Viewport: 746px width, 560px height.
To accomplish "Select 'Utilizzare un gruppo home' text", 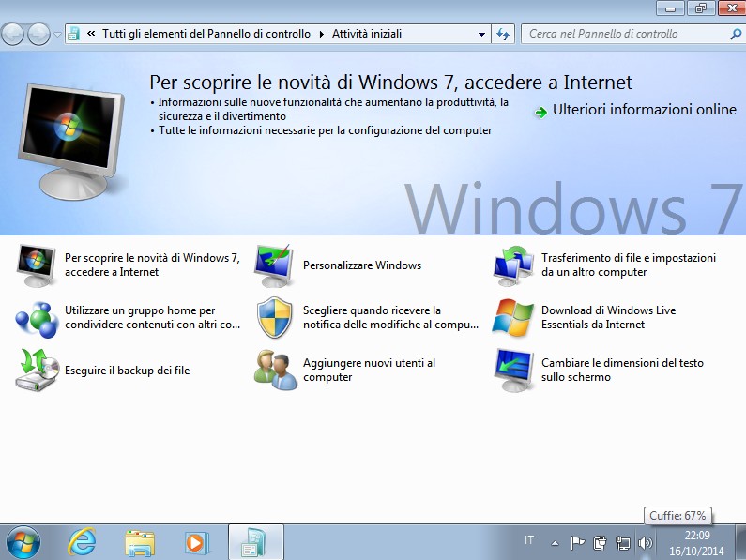I will [152, 317].
